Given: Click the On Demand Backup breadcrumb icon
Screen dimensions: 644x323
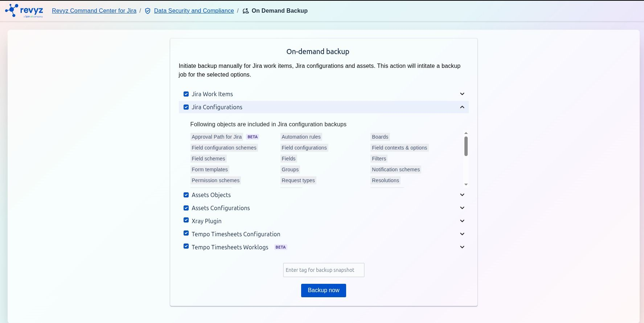Looking at the screenshot, I should tap(246, 11).
